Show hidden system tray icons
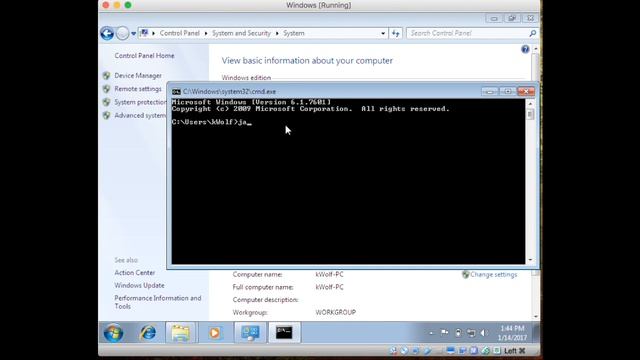Screen dimensions: 640x360 point(431,333)
